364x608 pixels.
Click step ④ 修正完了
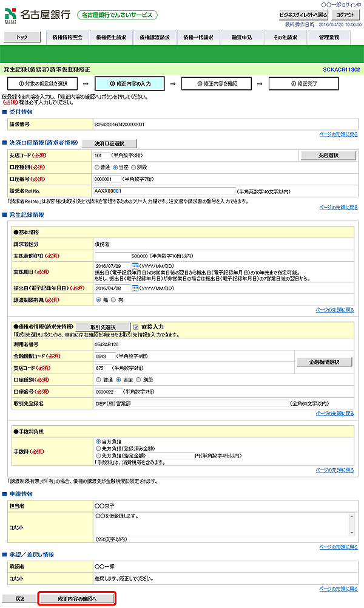click(303, 83)
